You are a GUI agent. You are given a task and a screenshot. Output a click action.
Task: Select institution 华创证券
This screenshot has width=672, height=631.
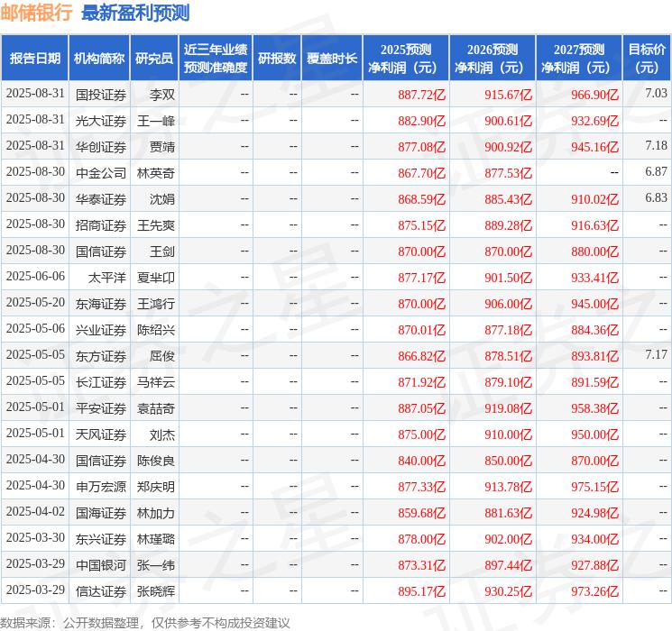pyautogui.click(x=101, y=147)
